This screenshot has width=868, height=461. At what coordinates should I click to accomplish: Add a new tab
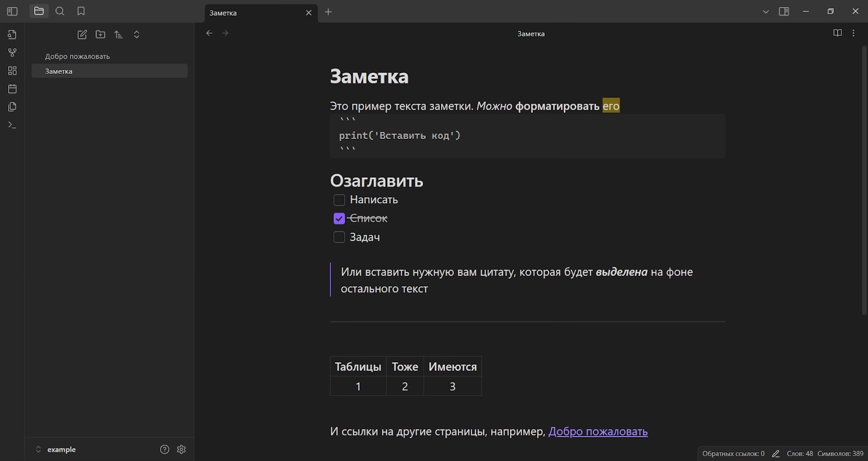tap(328, 12)
